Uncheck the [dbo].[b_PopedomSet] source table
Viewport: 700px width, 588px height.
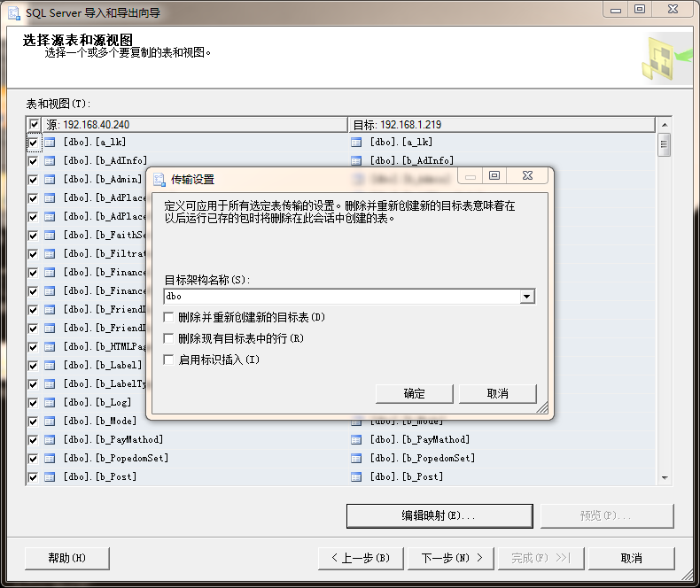[x=33, y=459]
